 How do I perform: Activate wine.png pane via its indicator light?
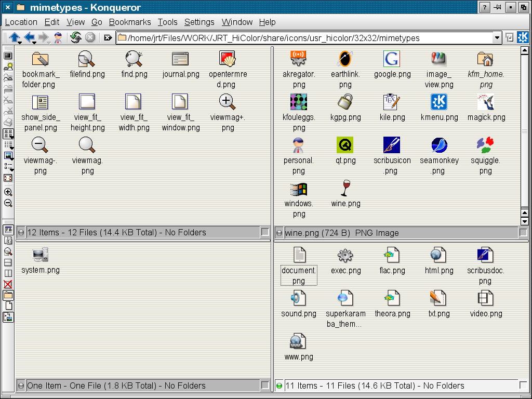coord(279,233)
